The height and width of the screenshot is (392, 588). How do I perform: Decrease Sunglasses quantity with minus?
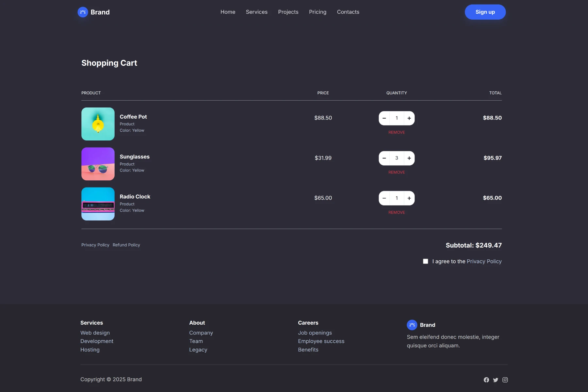384,158
